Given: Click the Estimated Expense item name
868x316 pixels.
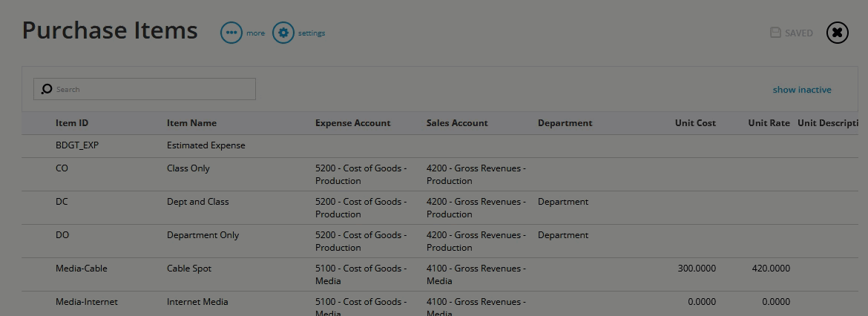Looking at the screenshot, I should 206,145.
